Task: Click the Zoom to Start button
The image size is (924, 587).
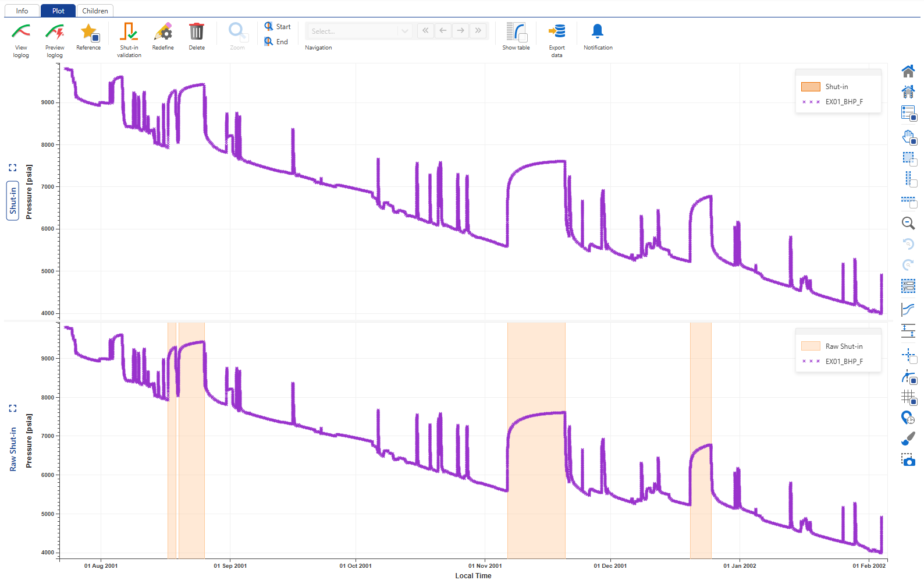Action: pos(277,27)
